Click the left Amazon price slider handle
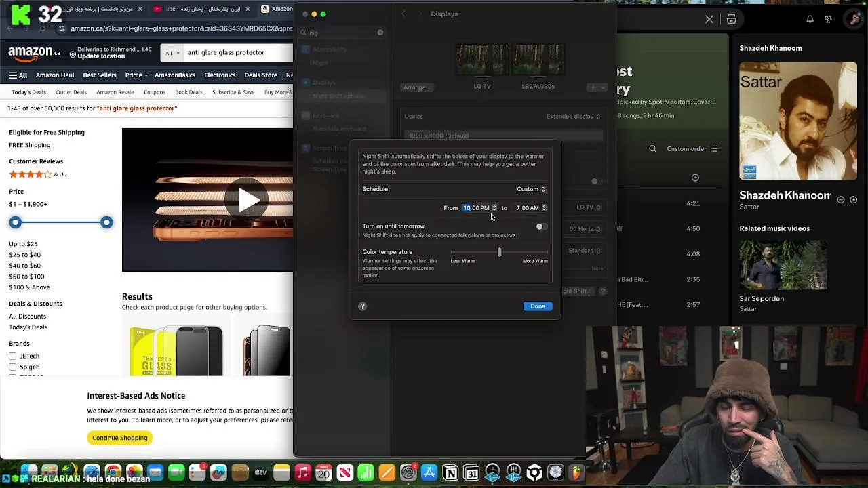Screen dimensions: 868x488 16,222
